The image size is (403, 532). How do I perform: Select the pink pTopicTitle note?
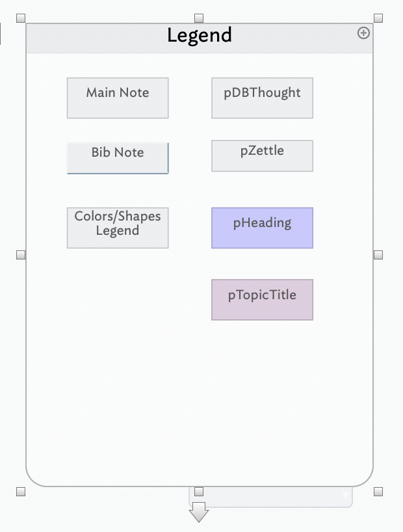(x=262, y=300)
